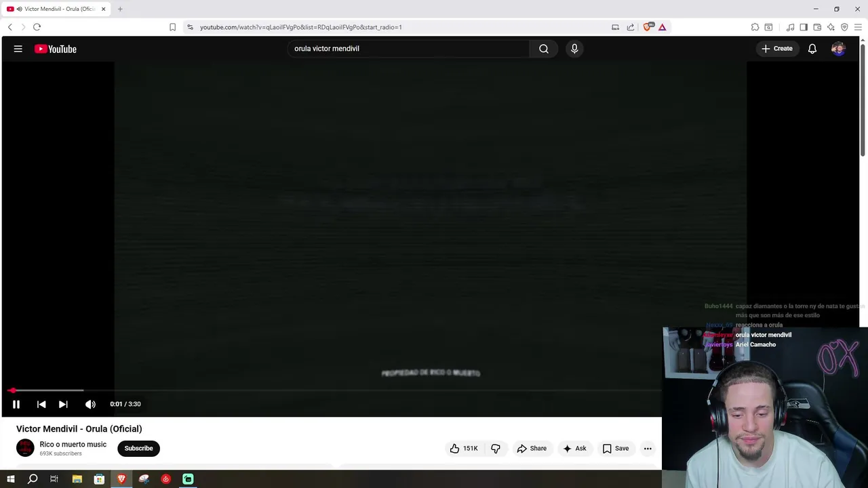Open the Brave Rewards triangle icon
The image size is (868, 488).
[x=662, y=27]
